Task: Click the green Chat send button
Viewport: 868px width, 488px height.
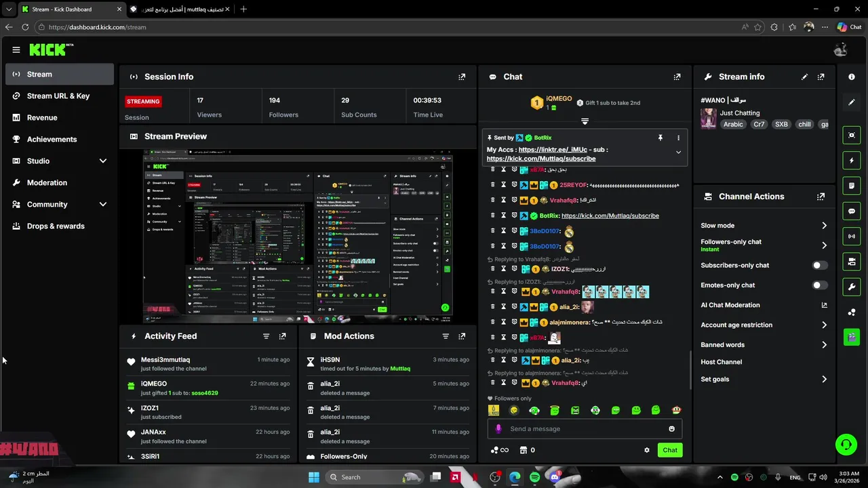Action: 670,450
